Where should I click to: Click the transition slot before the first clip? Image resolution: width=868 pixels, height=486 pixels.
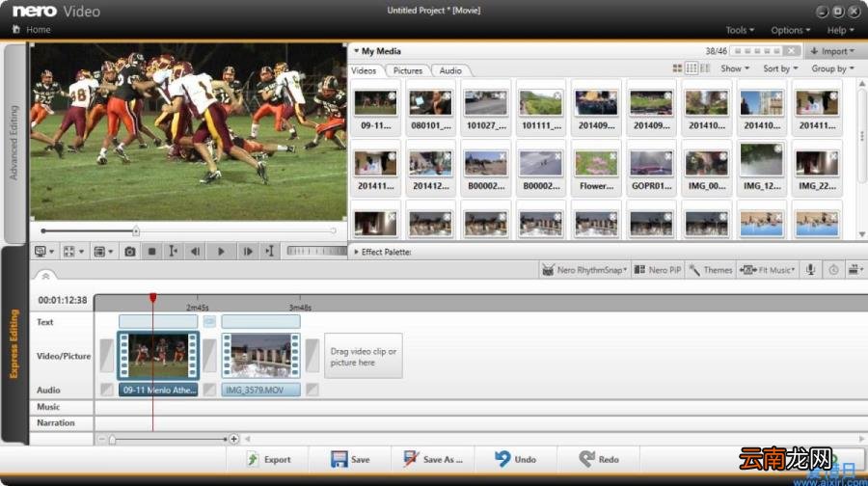107,356
